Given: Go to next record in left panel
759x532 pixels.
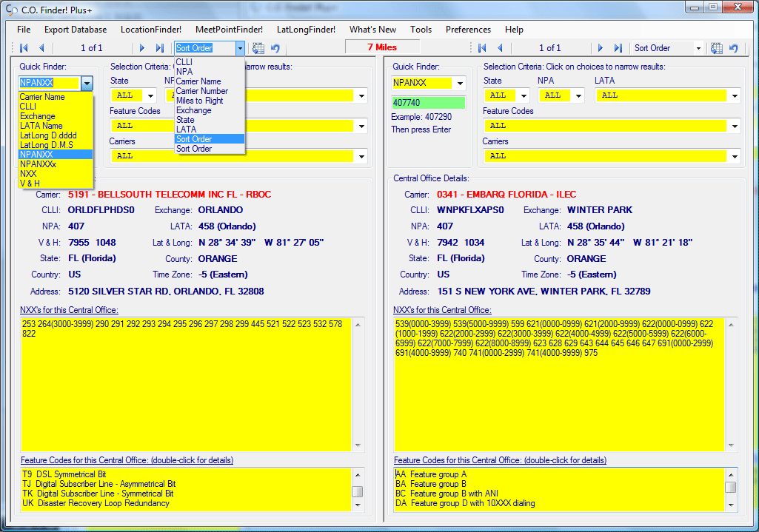Looking at the screenshot, I should [x=142, y=48].
